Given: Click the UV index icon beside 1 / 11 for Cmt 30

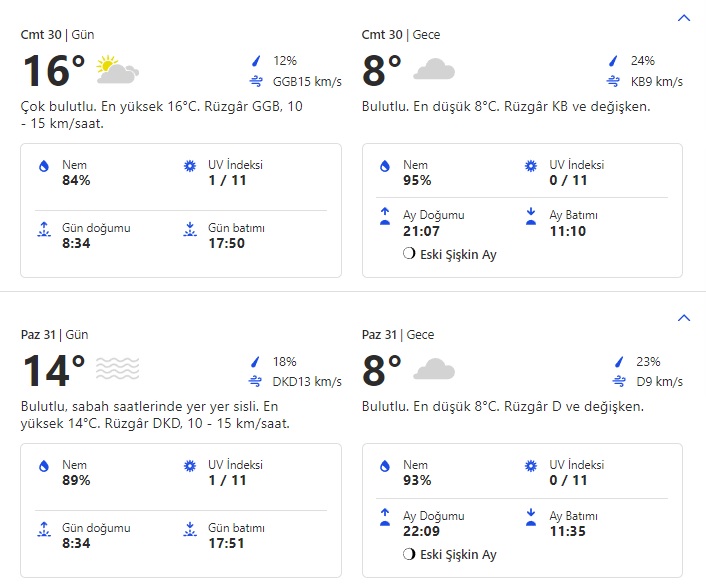Looking at the screenshot, I should 189,166.
